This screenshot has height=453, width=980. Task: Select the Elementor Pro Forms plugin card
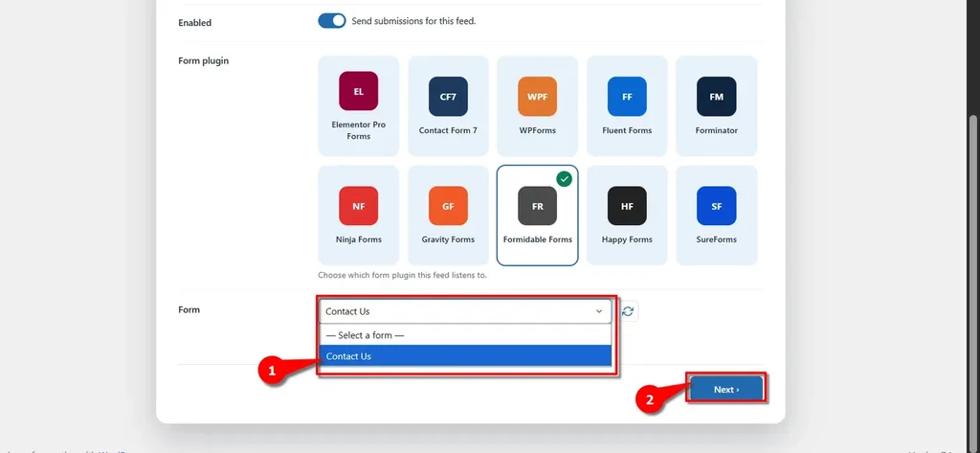coord(358,105)
